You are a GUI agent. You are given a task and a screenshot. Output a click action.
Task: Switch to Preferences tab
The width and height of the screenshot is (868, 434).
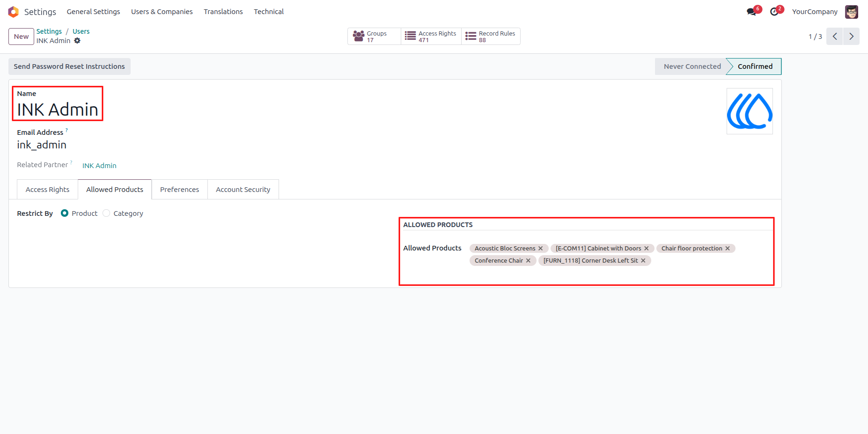pyautogui.click(x=179, y=190)
